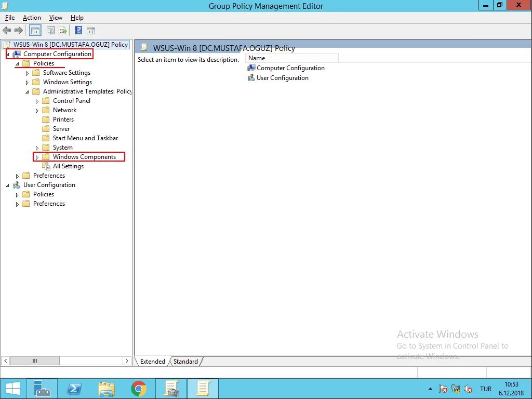This screenshot has width=532, height=399.
Task: Select Software Settings in the tree
Action: pyautogui.click(x=66, y=73)
